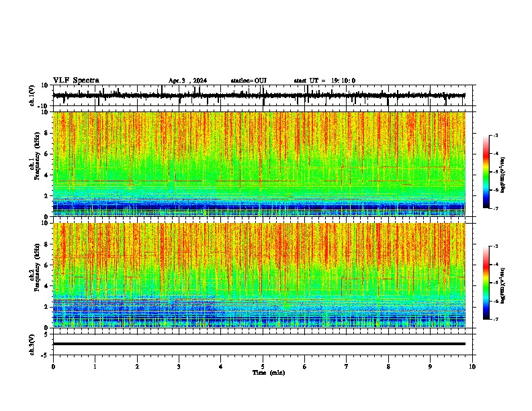Click the "Time (min)" axis label
The height and width of the screenshot is (411, 532).
(x=269, y=373)
